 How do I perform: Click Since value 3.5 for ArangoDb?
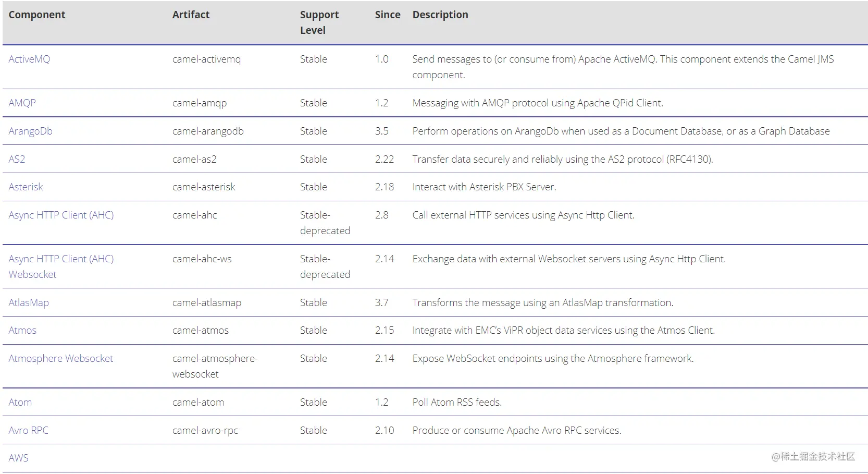382,131
